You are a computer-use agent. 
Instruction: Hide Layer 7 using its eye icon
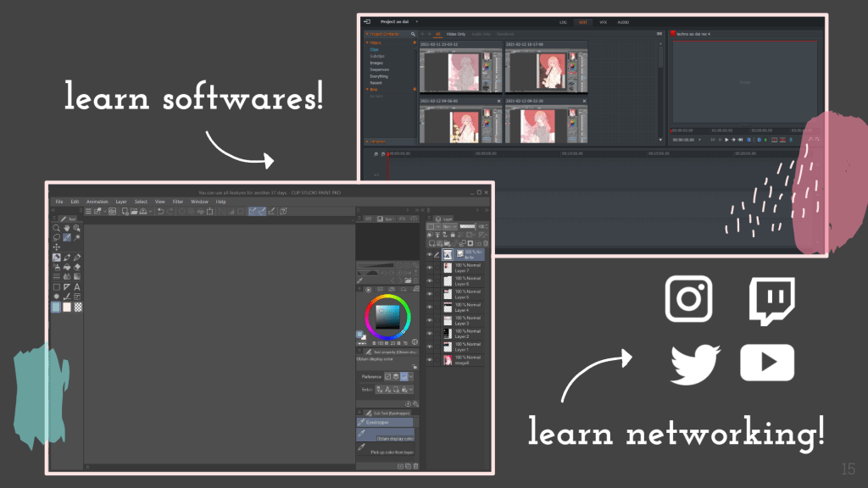click(430, 268)
